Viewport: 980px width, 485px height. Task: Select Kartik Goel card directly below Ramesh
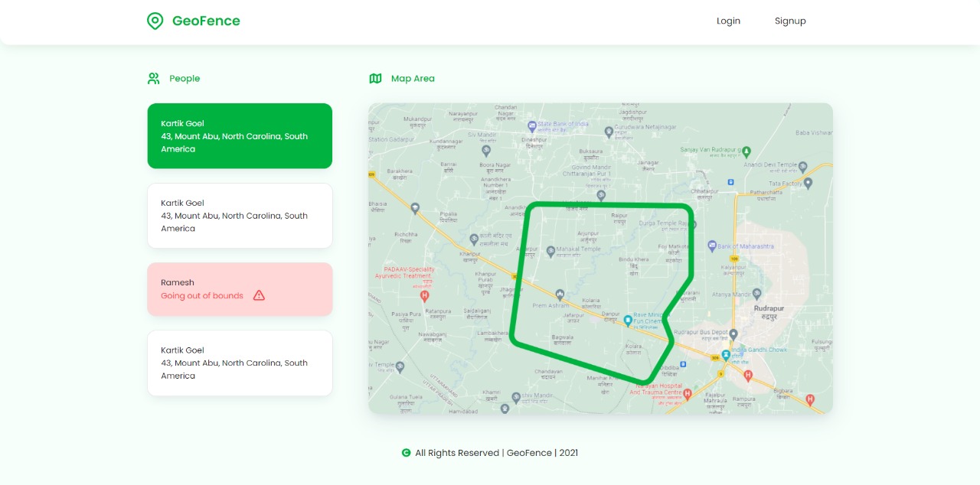(240, 363)
